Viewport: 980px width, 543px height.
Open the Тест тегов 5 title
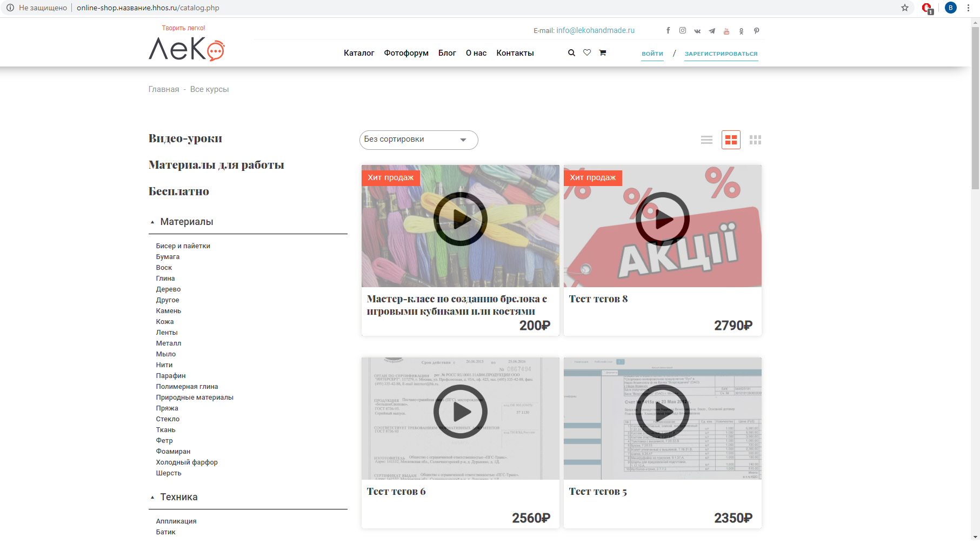pos(598,492)
